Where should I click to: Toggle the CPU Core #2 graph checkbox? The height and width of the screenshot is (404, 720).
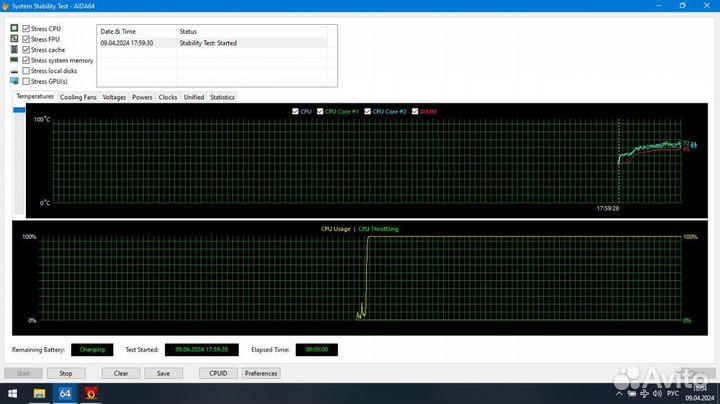point(367,112)
